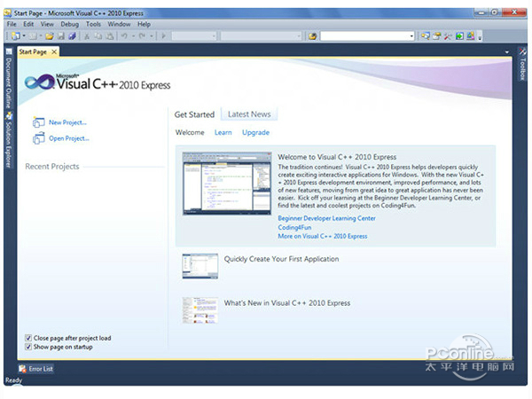The height and width of the screenshot is (399, 532).
Task: Switch to the Latest News tab
Action: coord(249,114)
